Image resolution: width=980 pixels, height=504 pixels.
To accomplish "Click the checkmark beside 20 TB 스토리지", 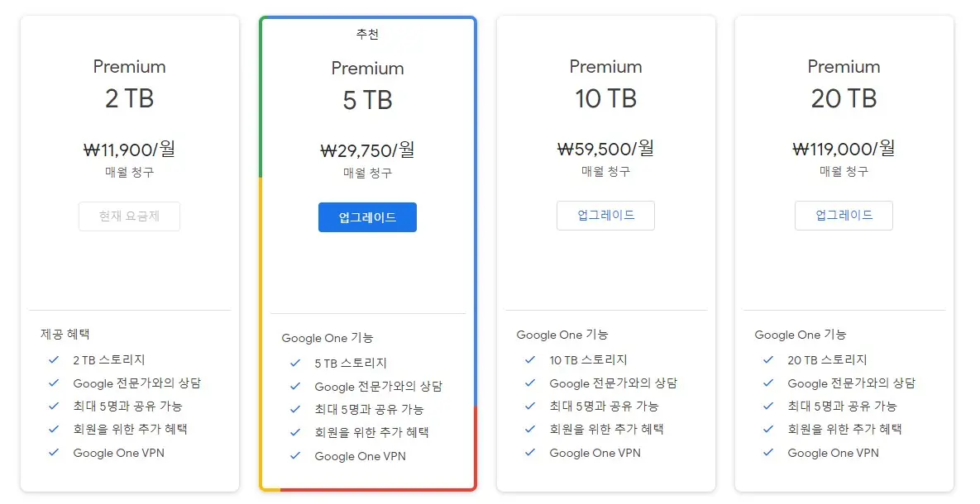I will click(768, 359).
